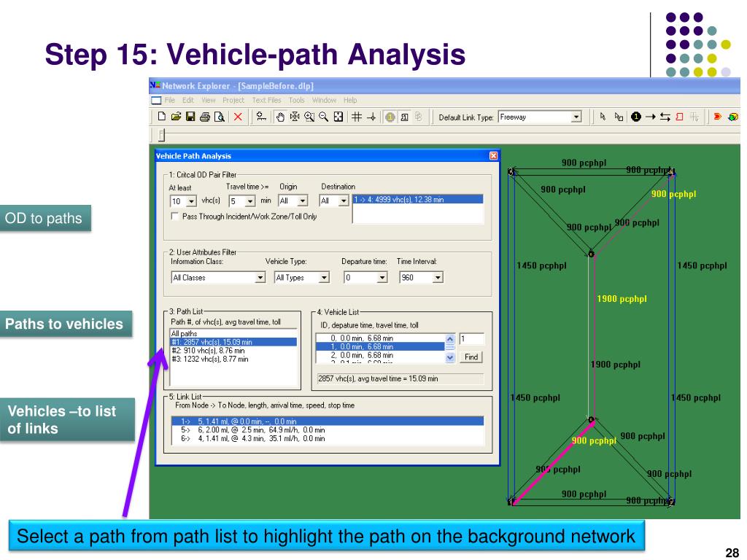Screen dimensions: 747x560
Task: Open the Default Link Type dropdown
Action: (576, 117)
